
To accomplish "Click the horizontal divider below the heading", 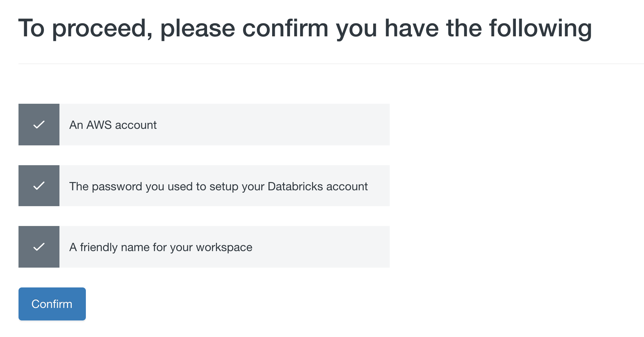I will (330, 63).
